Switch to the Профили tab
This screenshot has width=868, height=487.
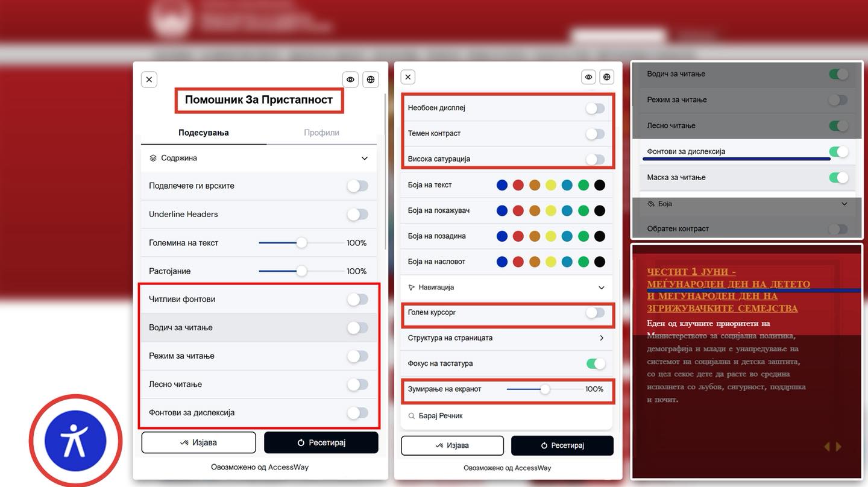click(321, 133)
